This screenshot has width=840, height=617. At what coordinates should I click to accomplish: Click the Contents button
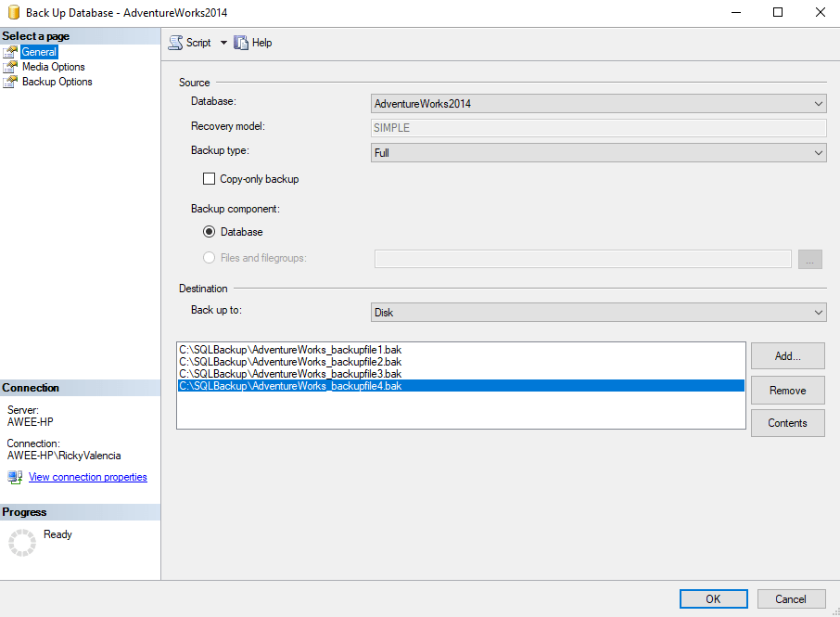(787, 423)
